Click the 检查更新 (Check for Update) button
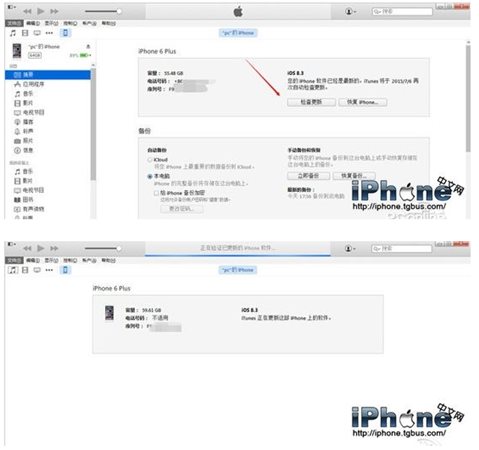Screen dimensions: 479x450 pyautogui.click(x=311, y=102)
